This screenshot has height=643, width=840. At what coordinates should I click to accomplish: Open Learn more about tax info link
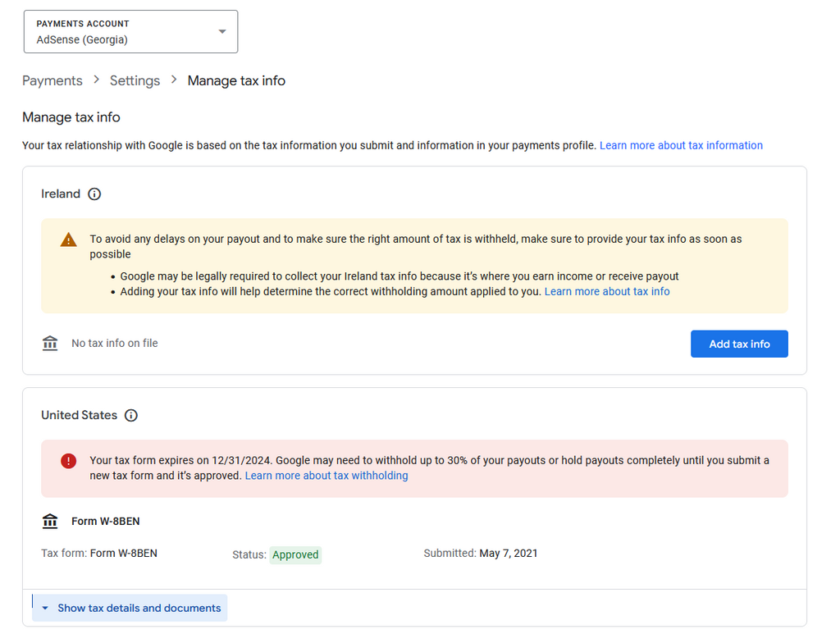tap(607, 291)
